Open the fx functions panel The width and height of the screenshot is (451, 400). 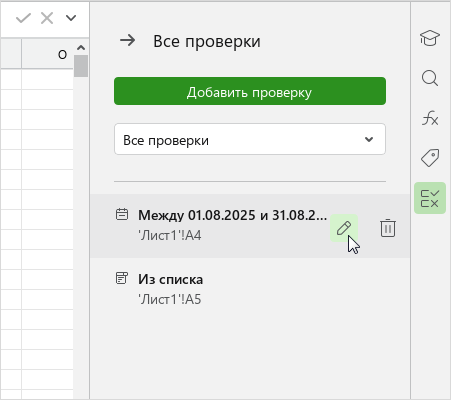tap(430, 118)
